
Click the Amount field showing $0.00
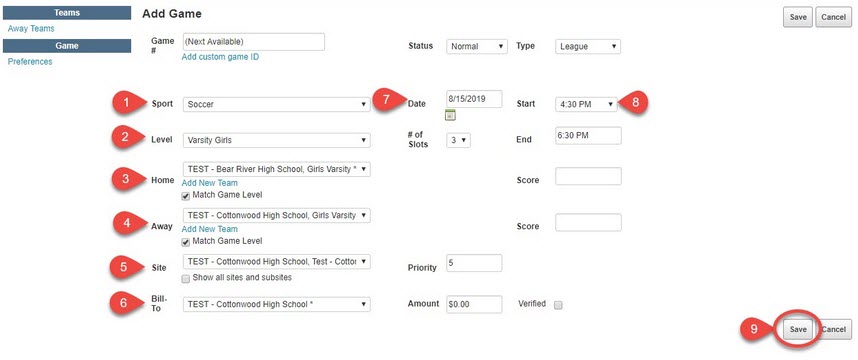[474, 304]
